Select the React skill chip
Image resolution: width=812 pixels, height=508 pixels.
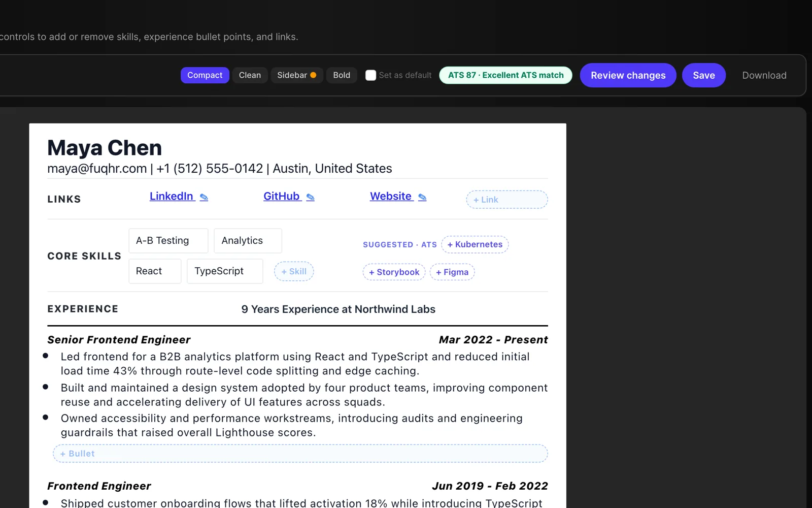(x=155, y=271)
